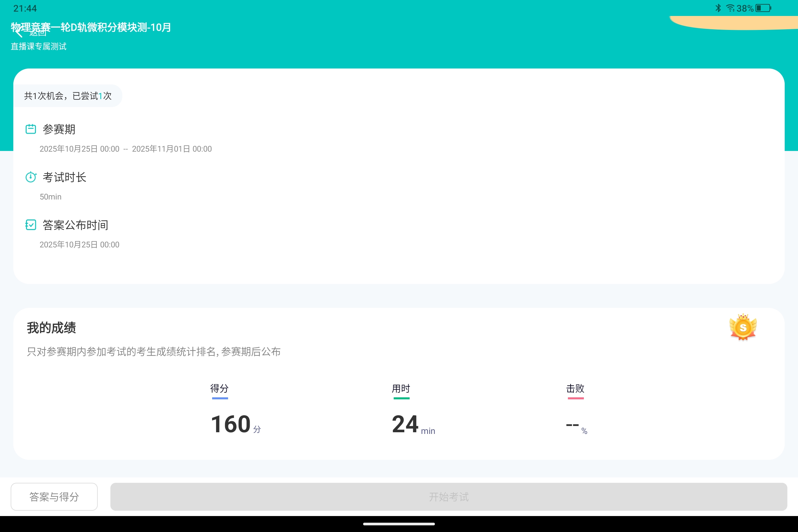Tap the Wi-Fi status icon
Image resolution: width=798 pixels, height=532 pixels.
click(730, 8)
